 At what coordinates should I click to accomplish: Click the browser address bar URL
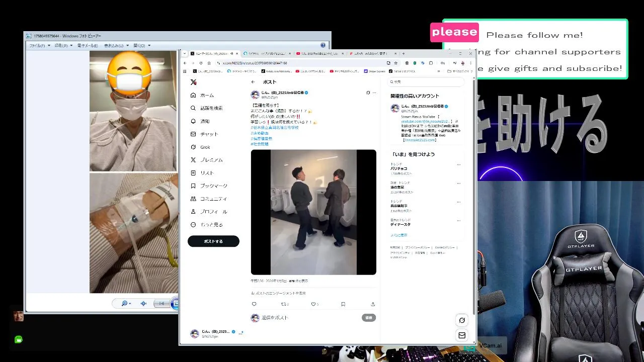(255, 63)
